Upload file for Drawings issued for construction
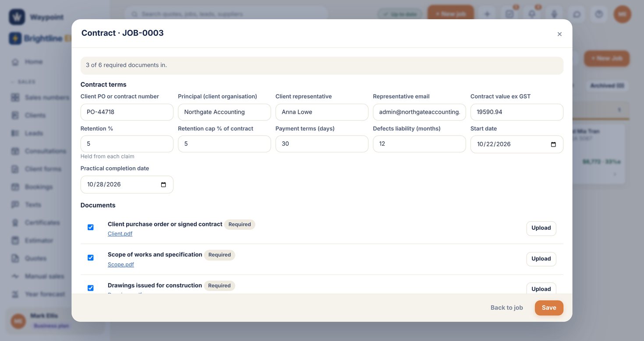 point(541,288)
